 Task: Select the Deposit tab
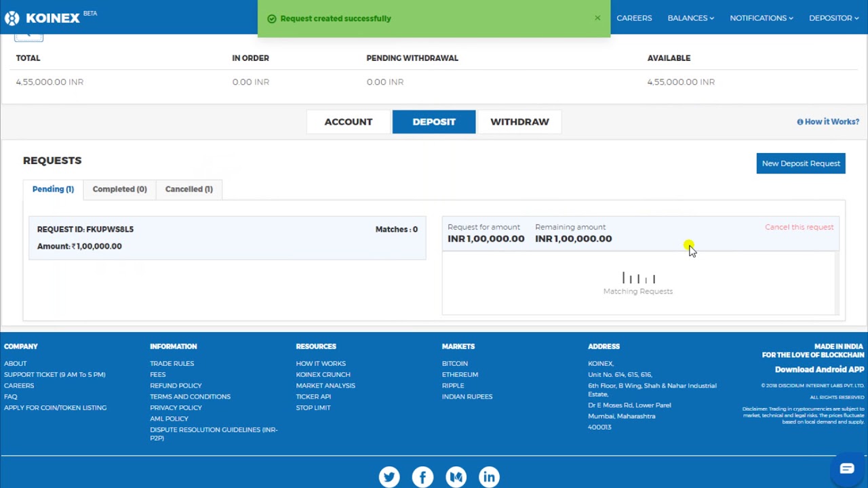pyautogui.click(x=434, y=122)
